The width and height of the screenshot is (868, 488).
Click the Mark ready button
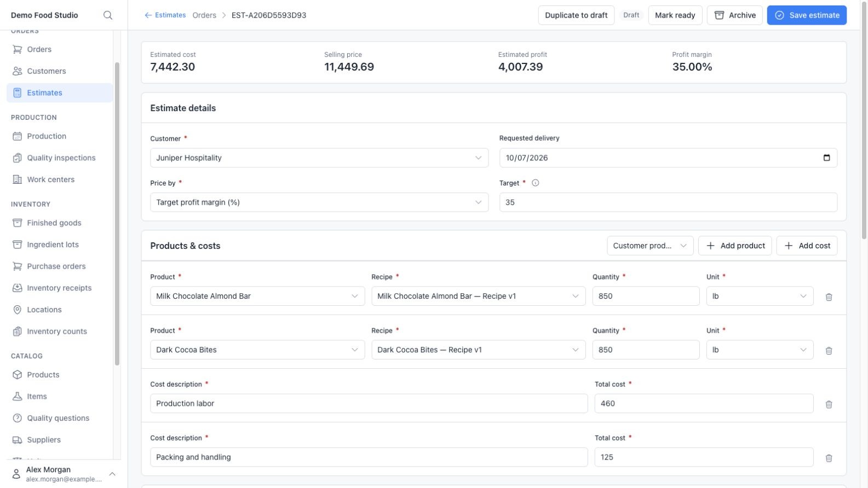pos(675,15)
